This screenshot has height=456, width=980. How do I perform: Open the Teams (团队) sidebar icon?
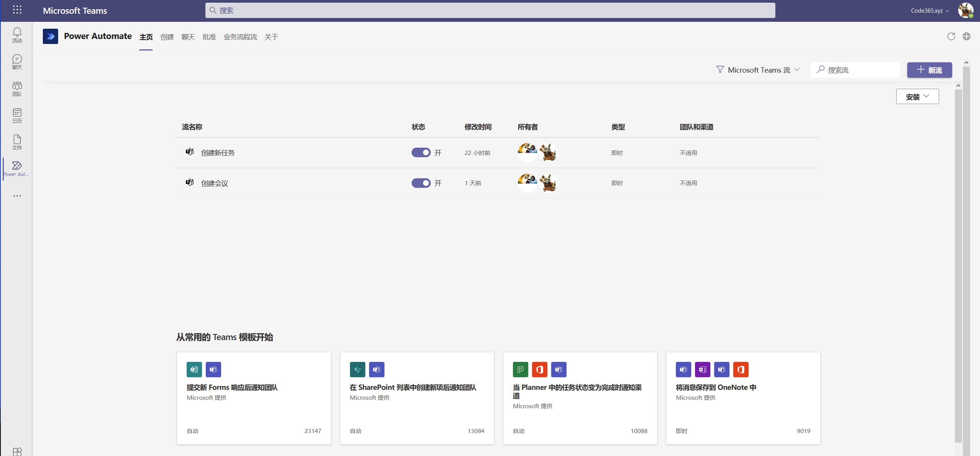coord(17,88)
